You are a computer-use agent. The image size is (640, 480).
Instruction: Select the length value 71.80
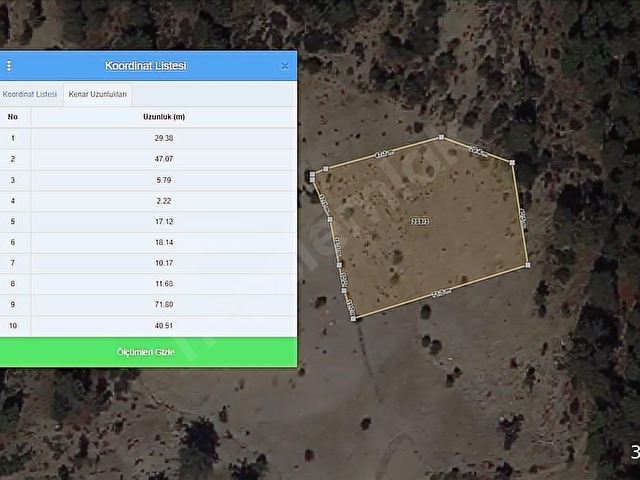tap(164, 304)
